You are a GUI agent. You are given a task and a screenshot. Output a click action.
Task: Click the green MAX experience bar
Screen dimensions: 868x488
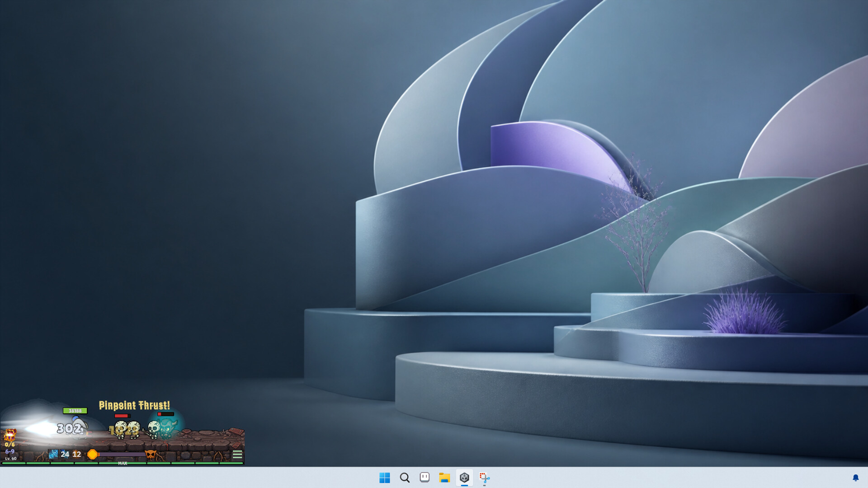(123, 463)
